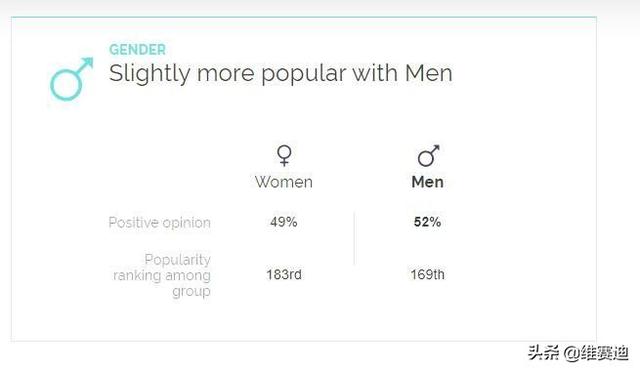Select the bold Men column header

click(x=427, y=182)
